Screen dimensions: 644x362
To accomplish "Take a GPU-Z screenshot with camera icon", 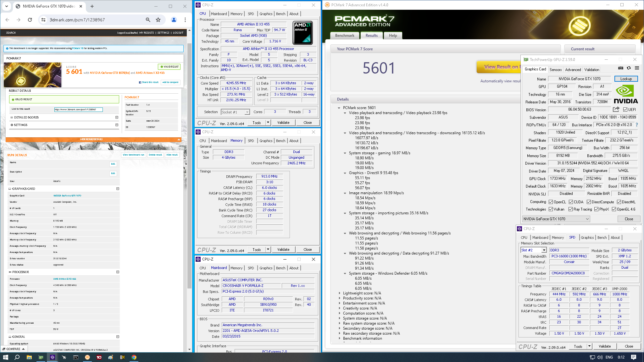I will pyautogui.click(x=620, y=68).
